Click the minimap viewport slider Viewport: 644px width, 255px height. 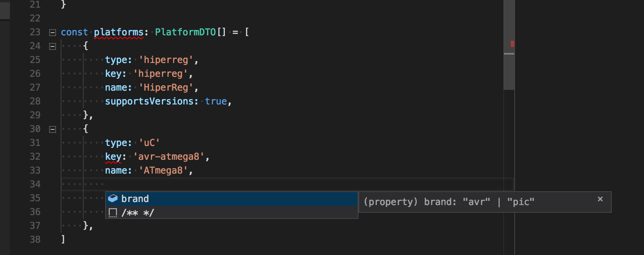(x=509, y=45)
